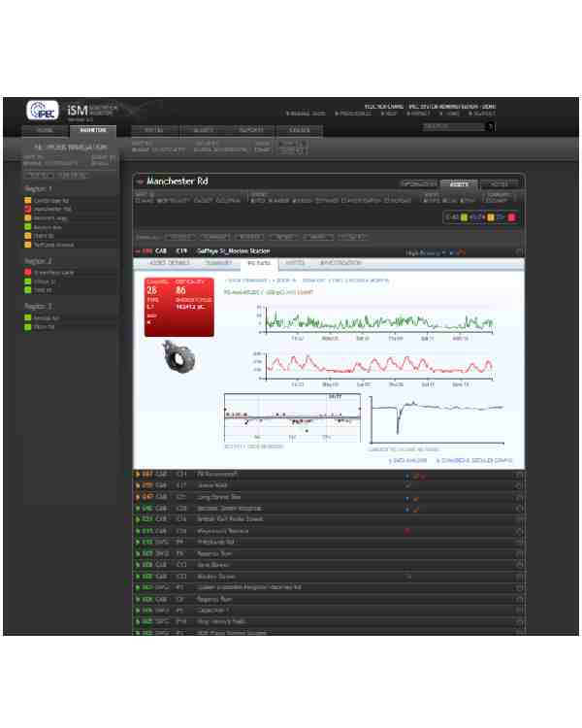Click the pulse waveform chart
The width and height of the screenshot is (582, 728).
[x=436, y=420]
